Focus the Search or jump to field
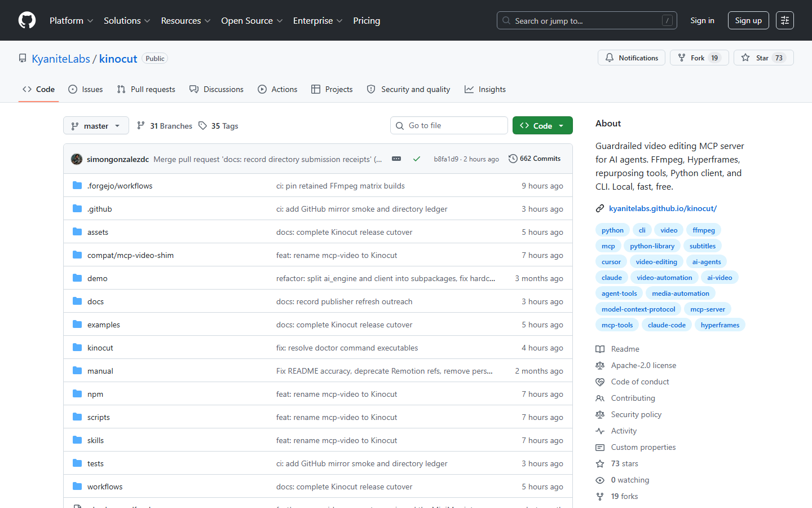Image resolution: width=812 pixels, height=508 pixels. (586, 20)
